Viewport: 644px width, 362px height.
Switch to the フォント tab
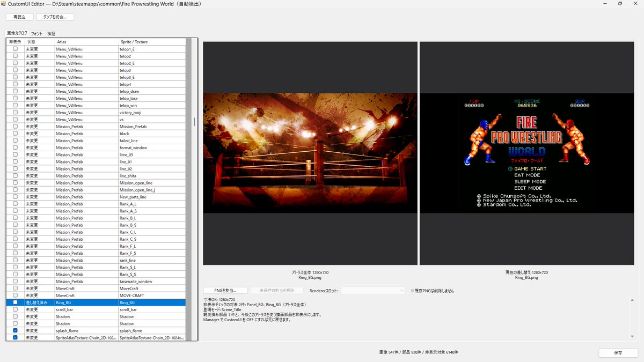point(36,34)
